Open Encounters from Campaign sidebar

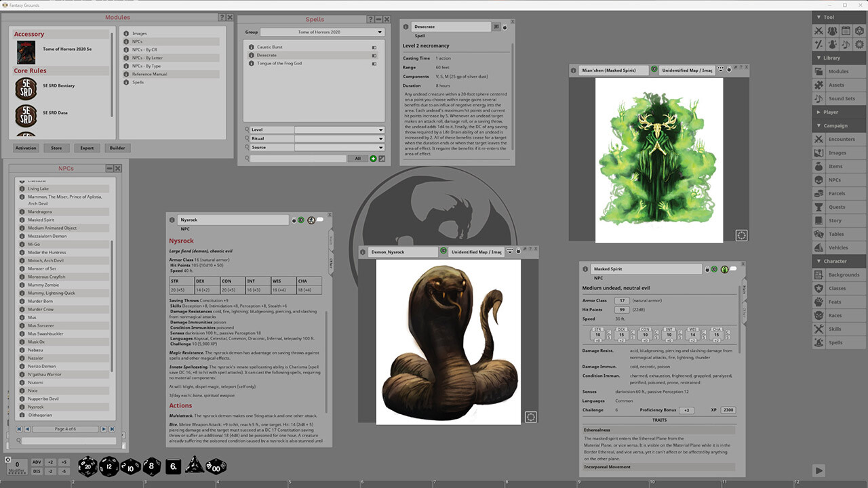coord(841,139)
